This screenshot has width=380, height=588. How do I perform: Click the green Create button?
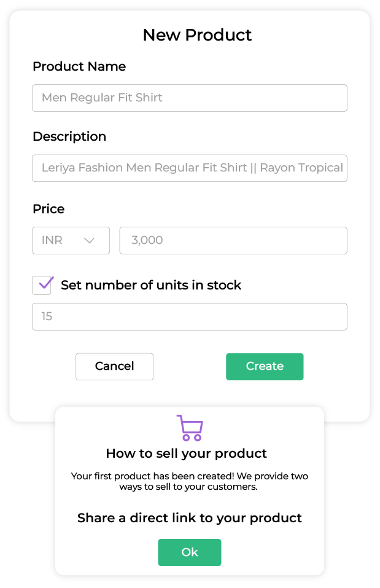(x=265, y=366)
